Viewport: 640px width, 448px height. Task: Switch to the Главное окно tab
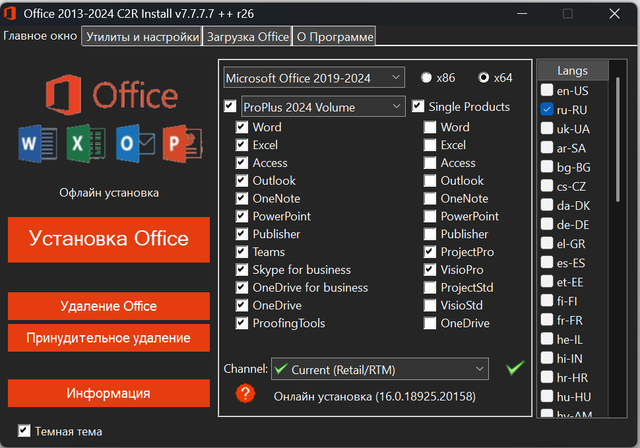[40, 36]
